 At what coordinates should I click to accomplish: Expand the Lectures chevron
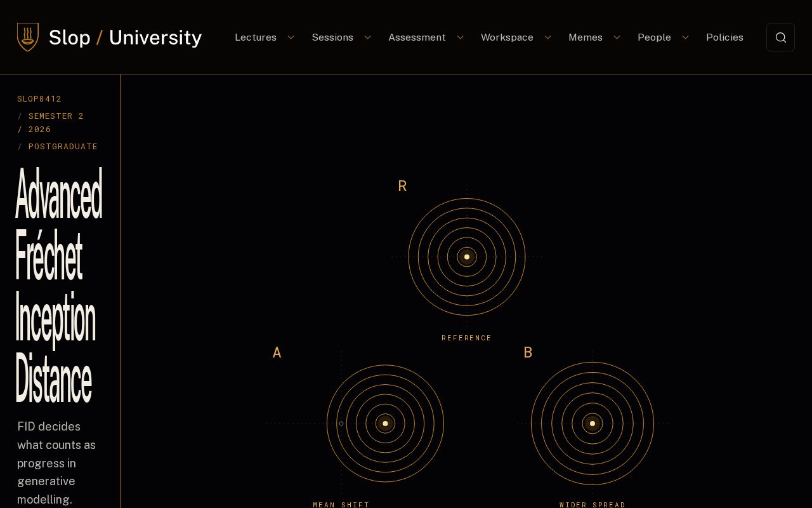click(x=291, y=37)
